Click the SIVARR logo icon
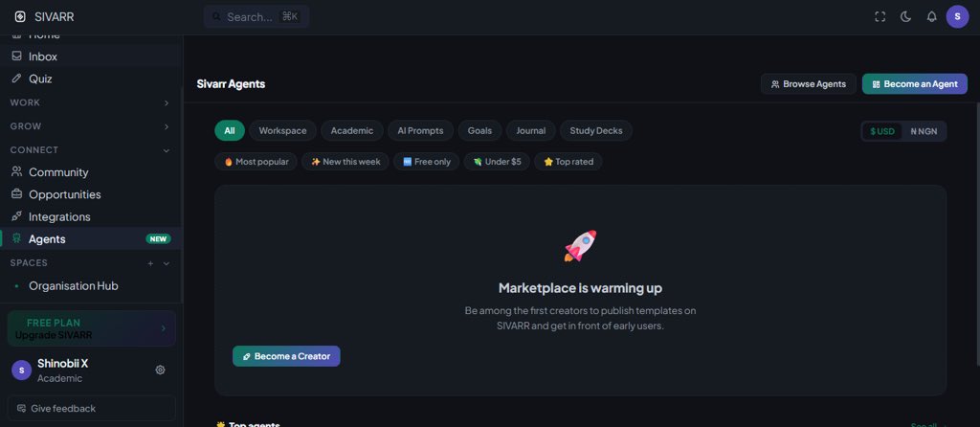The image size is (980, 427). [20, 17]
